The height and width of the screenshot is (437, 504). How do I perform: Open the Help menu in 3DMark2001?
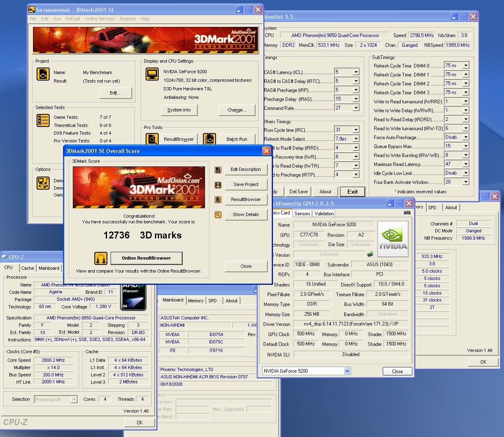point(145,19)
